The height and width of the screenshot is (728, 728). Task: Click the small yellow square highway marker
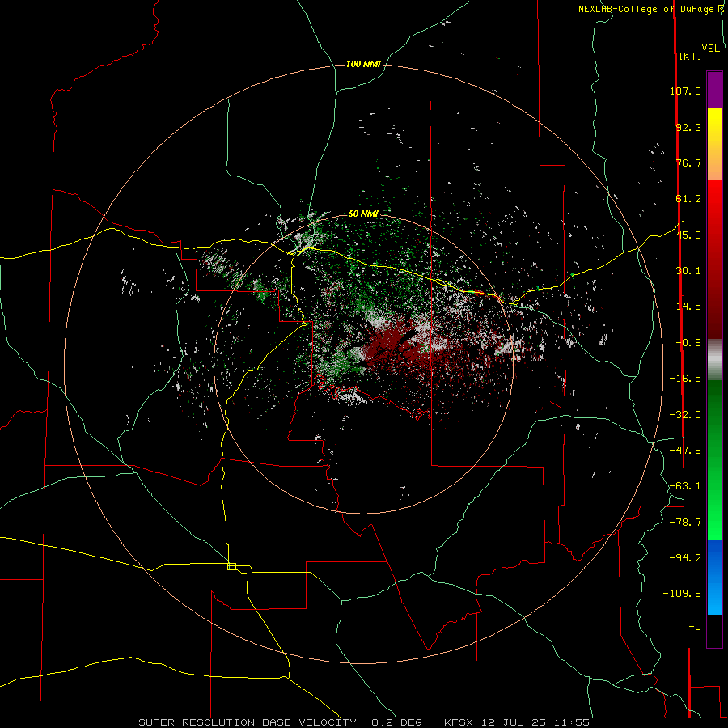[231, 566]
